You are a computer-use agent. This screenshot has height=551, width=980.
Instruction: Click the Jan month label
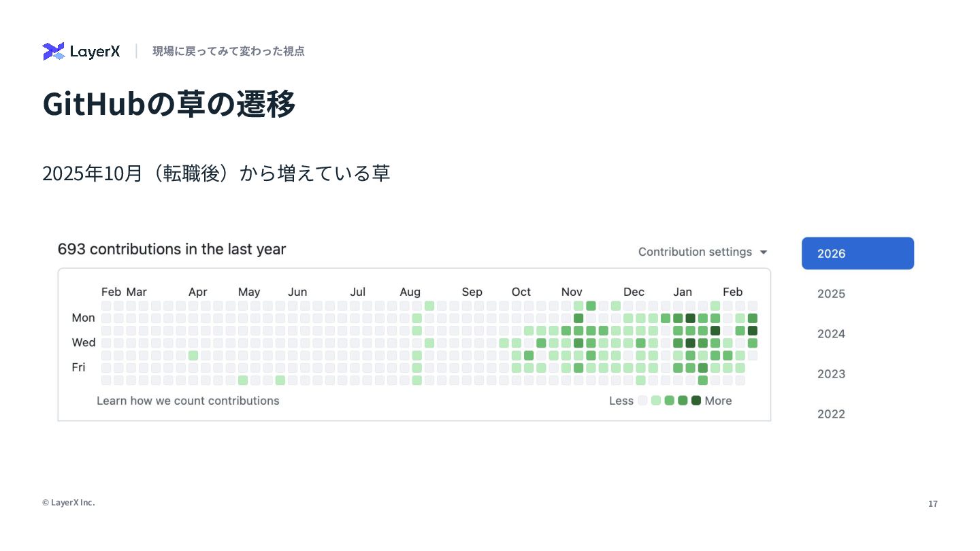pyautogui.click(x=683, y=292)
